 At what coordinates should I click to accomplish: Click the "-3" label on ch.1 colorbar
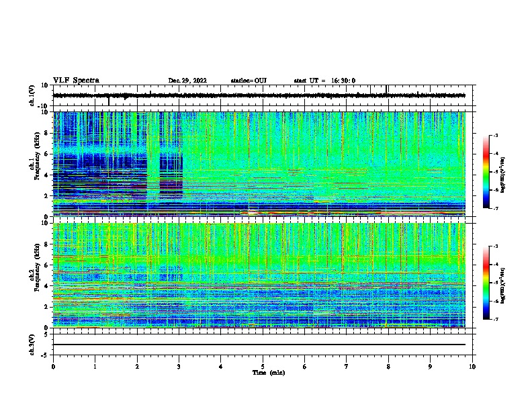tap(496, 136)
